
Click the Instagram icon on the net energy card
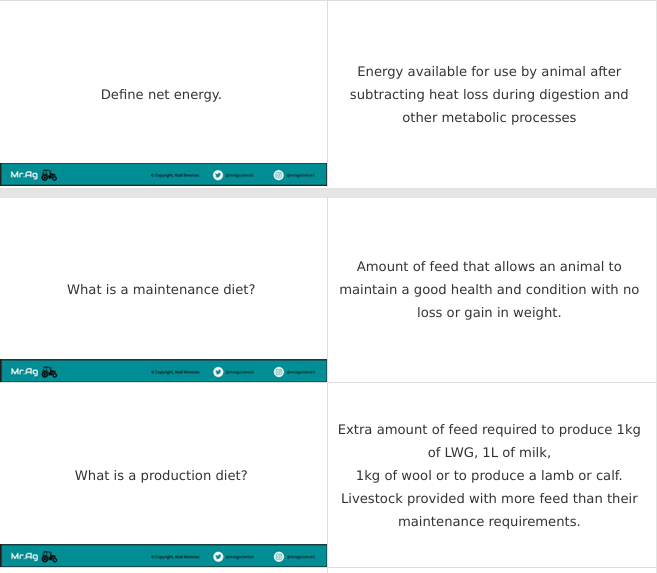pyautogui.click(x=279, y=175)
